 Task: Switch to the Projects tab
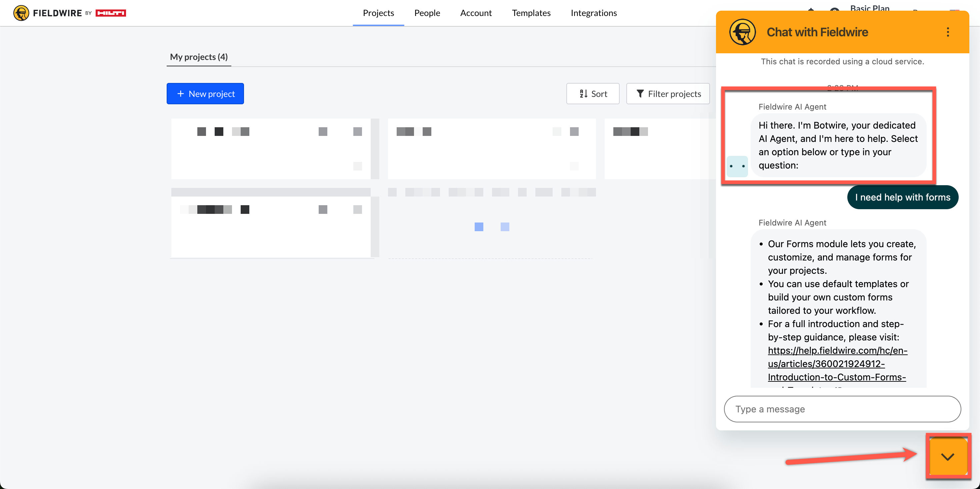378,13
